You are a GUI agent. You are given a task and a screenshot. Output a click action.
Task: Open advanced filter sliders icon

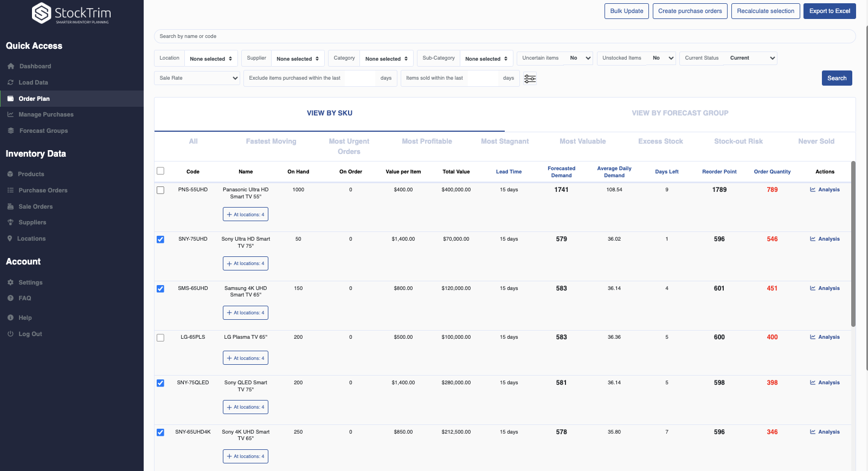tap(530, 79)
